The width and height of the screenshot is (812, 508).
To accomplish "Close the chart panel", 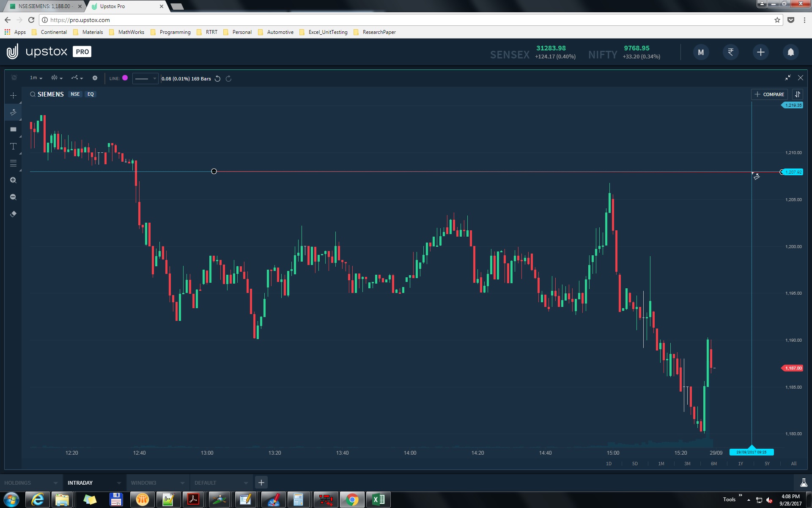I will pos(800,77).
